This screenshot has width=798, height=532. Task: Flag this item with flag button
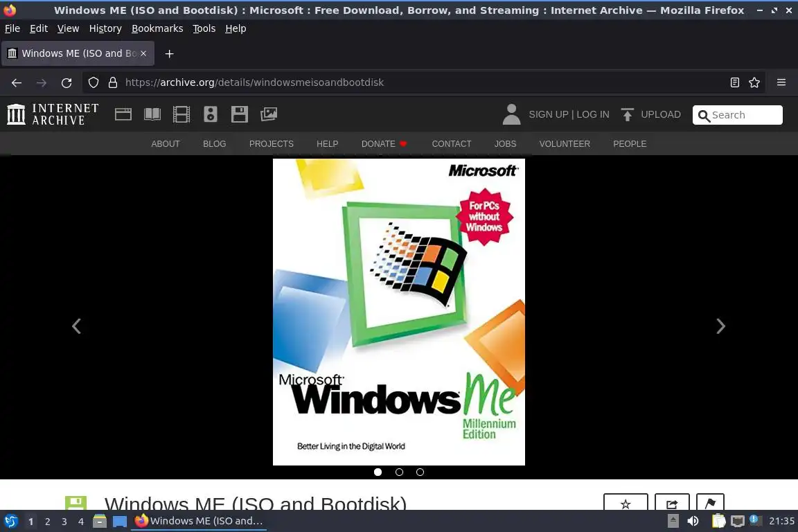tap(710, 503)
